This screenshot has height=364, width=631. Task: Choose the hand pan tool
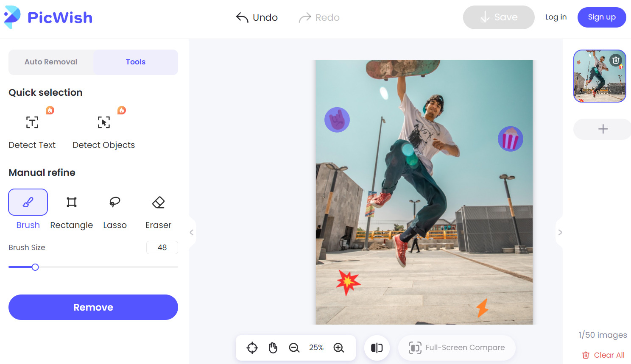(x=273, y=347)
